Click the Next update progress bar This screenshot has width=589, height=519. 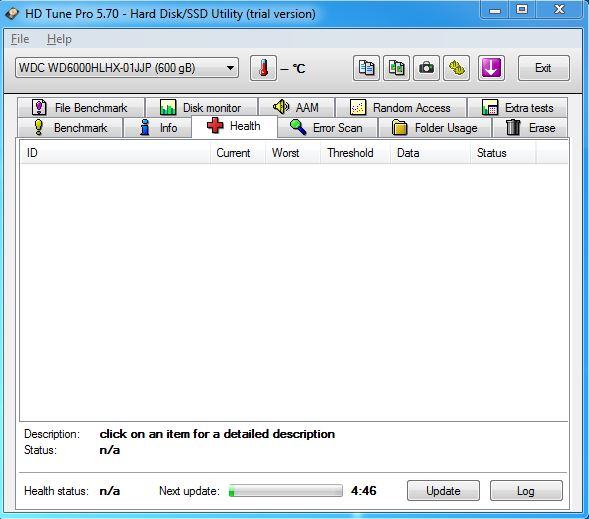(x=286, y=491)
